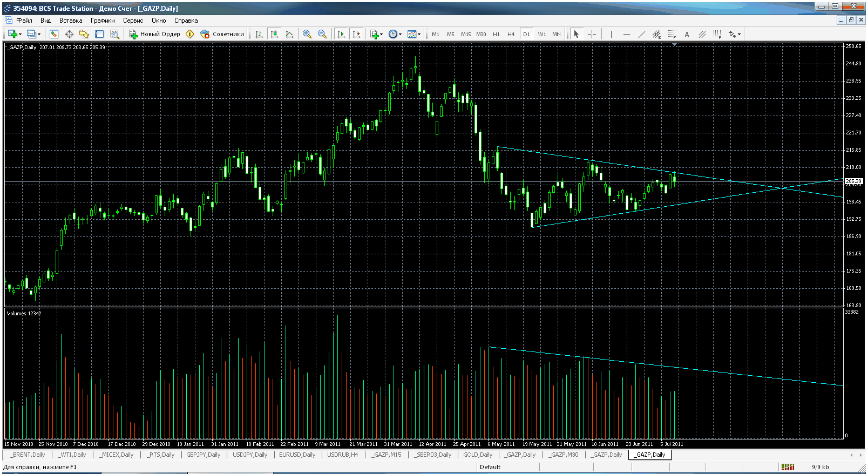Select the equidistant channel tool

pyautogui.click(x=656, y=34)
